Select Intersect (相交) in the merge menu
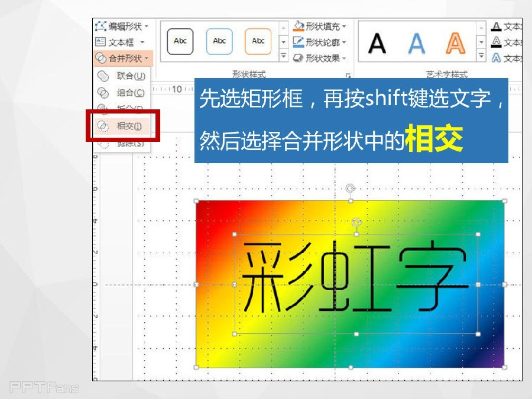 tap(129, 126)
